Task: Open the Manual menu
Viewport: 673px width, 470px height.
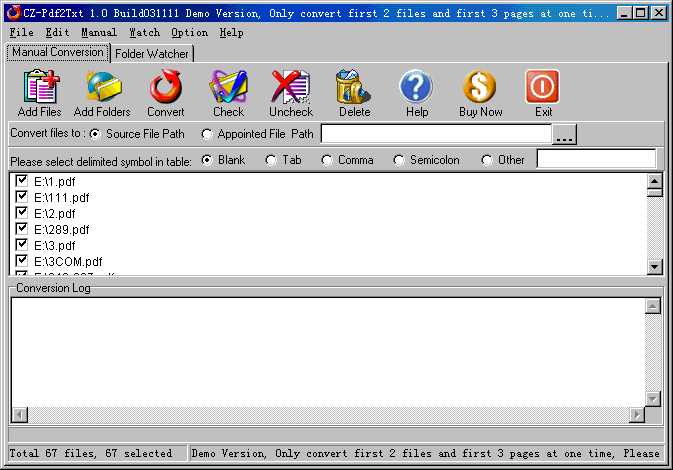Action: coord(99,33)
